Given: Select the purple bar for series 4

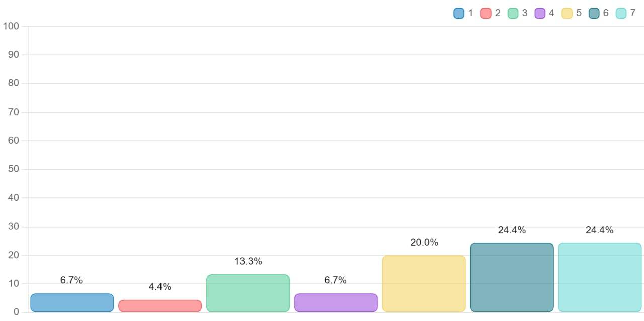Looking at the screenshot, I should pyautogui.click(x=336, y=303).
